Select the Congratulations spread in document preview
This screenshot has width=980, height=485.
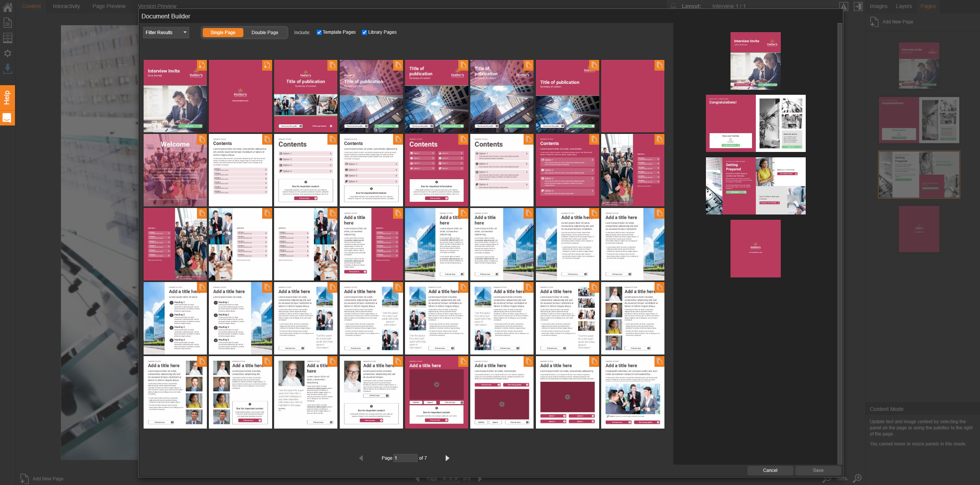pos(755,123)
